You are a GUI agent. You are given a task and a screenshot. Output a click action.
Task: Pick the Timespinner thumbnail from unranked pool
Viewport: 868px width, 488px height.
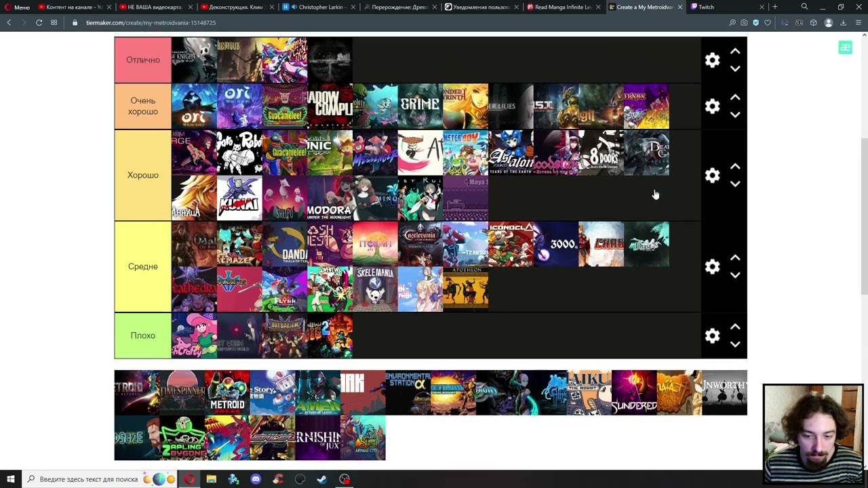point(182,392)
